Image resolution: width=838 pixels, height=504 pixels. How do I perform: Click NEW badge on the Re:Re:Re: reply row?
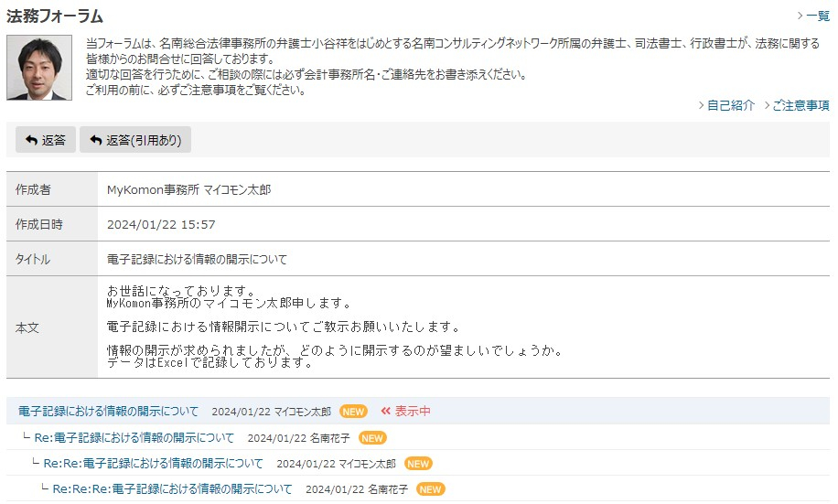pos(430,489)
